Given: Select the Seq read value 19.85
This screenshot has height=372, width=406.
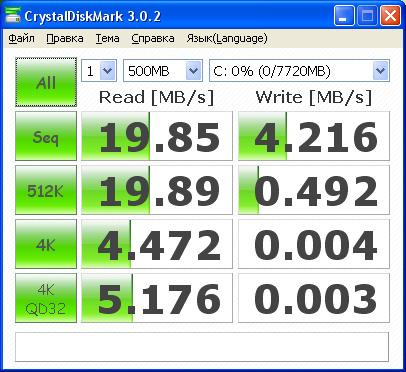Looking at the screenshot, I should click(157, 136).
